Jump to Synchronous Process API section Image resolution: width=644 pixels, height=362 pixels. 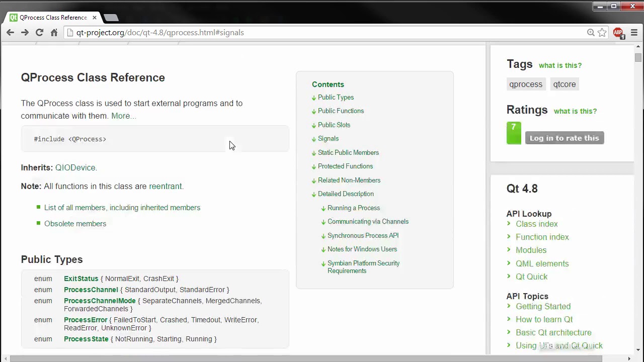click(363, 236)
